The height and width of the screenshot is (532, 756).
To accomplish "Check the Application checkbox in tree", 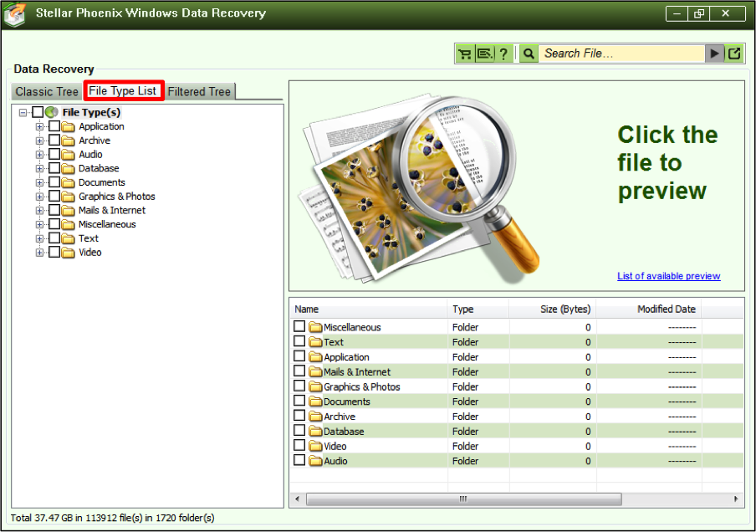I will 54,126.
